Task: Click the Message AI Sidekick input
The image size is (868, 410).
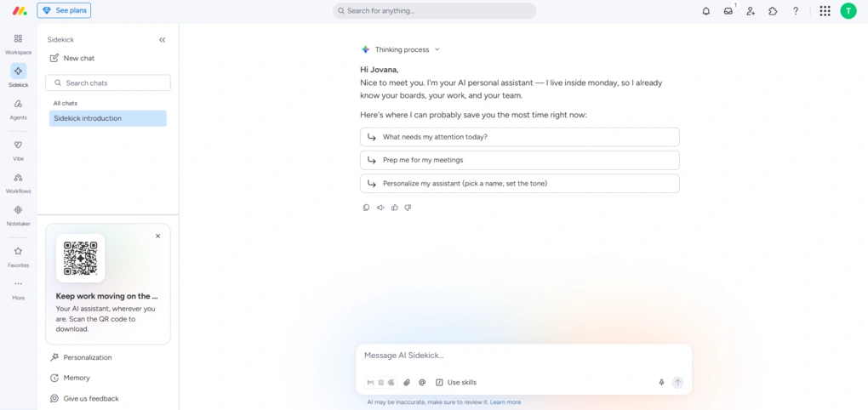Action: point(523,356)
